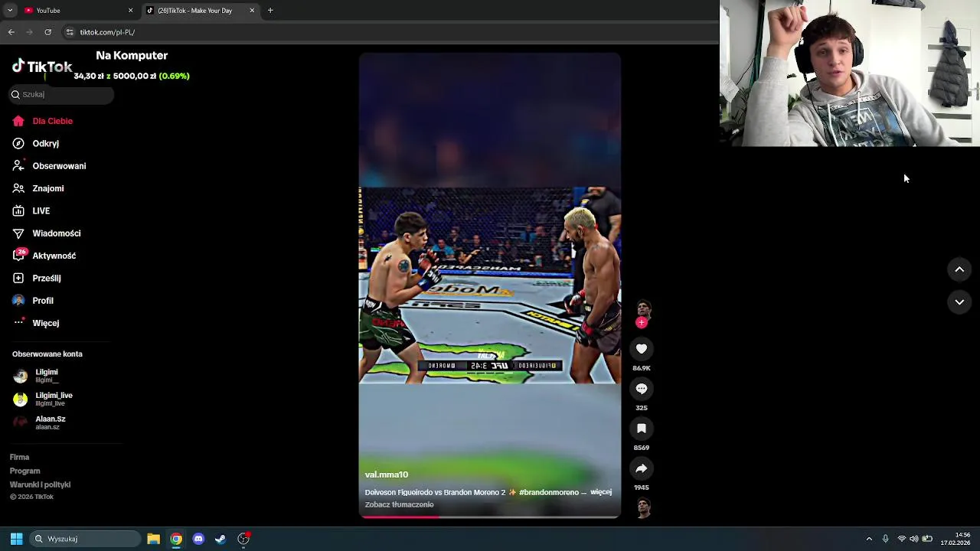Click the Wyszukaj taskbar search box
980x551 pixels.
[x=85, y=539]
